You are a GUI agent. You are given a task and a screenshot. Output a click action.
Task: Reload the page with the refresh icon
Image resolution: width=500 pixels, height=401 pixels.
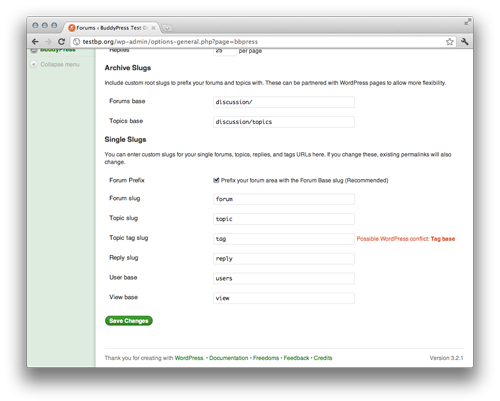pyautogui.click(x=61, y=42)
